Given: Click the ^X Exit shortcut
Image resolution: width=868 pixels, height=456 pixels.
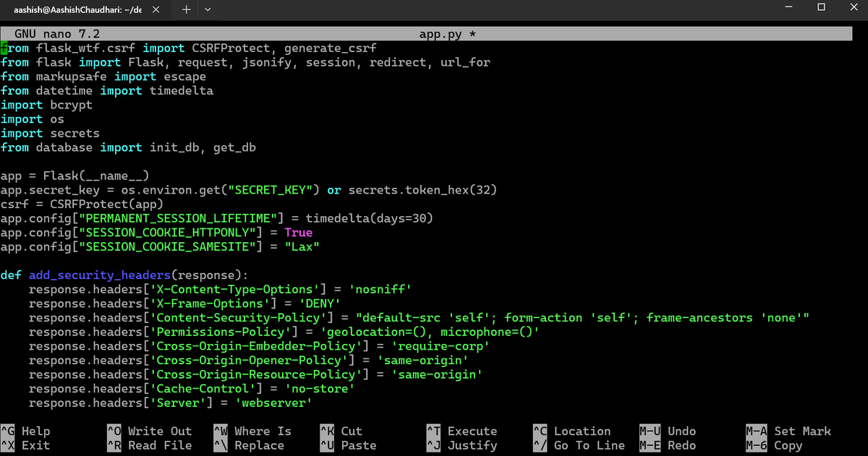Looking at the screenshot, I should click(x=26, y=445).
